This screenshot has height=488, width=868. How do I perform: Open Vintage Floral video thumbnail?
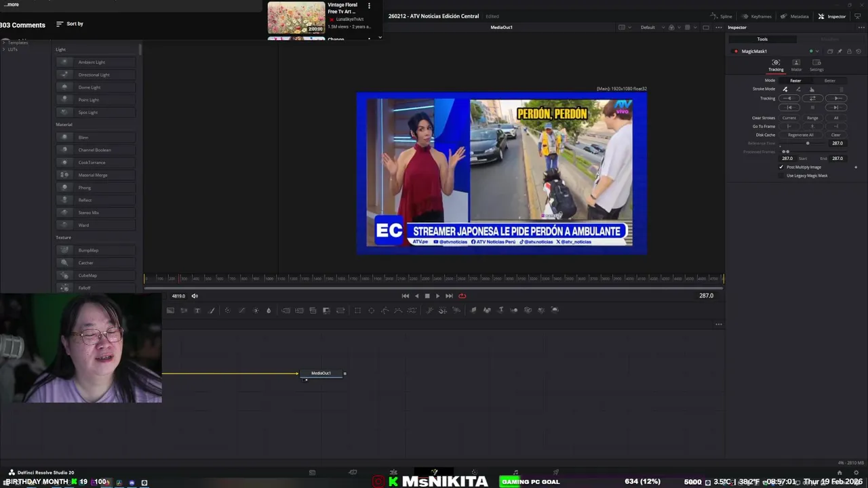[296, 18]
